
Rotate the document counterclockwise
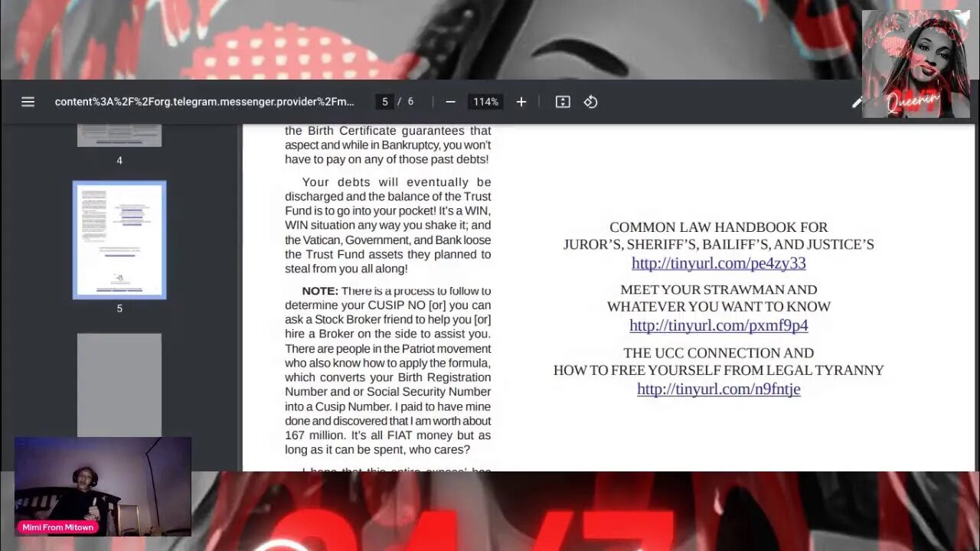(x=590, y=102)
